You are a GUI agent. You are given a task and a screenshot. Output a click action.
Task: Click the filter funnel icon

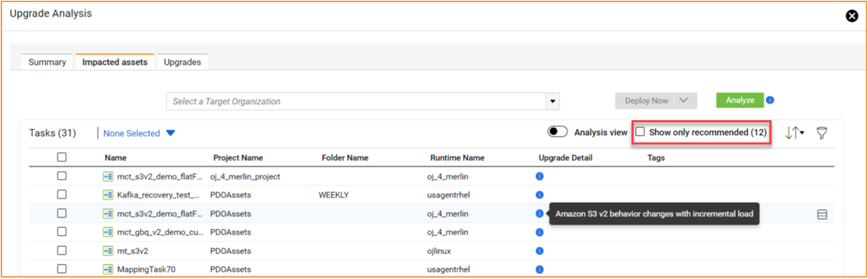[822, 132]
